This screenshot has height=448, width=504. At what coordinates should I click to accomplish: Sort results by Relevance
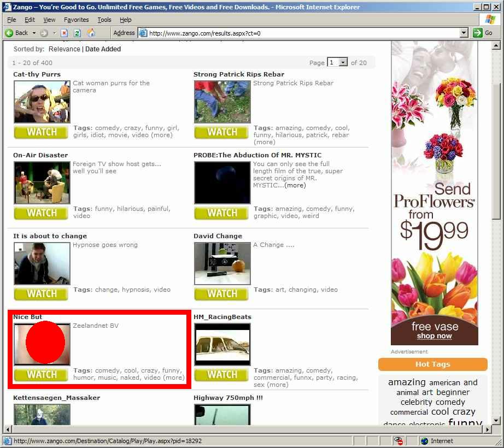[x=65, y=49]
